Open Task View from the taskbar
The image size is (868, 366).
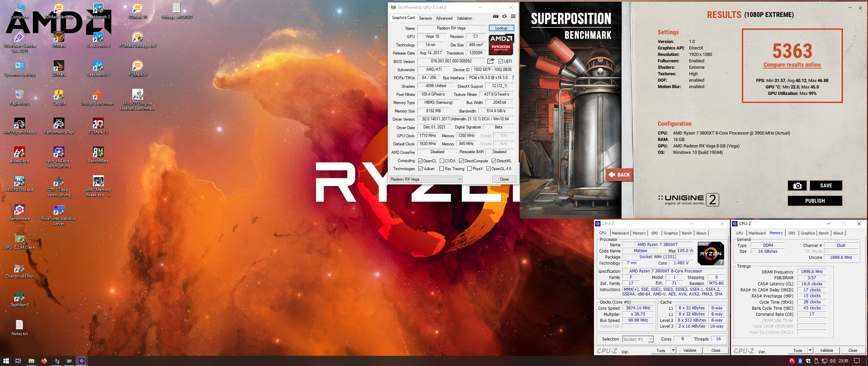18,361
